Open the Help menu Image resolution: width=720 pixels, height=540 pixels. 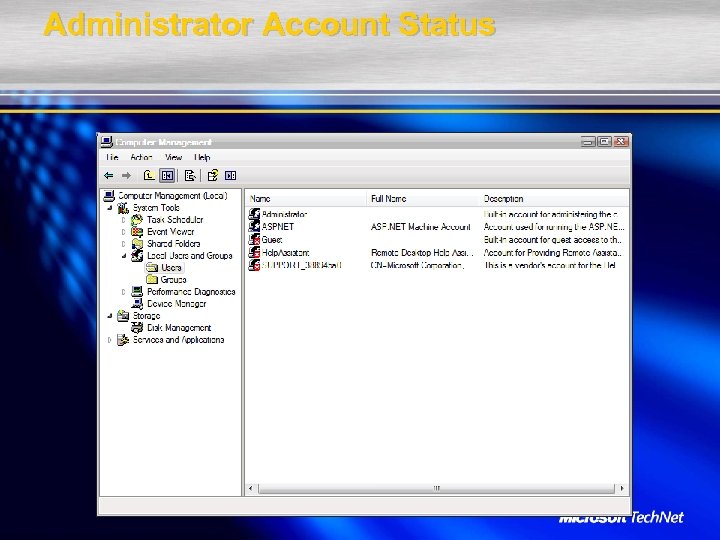(x=202, y=158)
